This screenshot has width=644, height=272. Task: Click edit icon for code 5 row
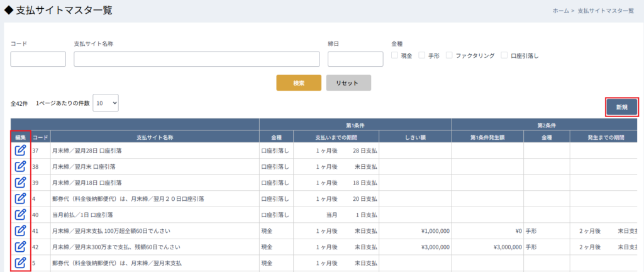(x=20, y=262)
